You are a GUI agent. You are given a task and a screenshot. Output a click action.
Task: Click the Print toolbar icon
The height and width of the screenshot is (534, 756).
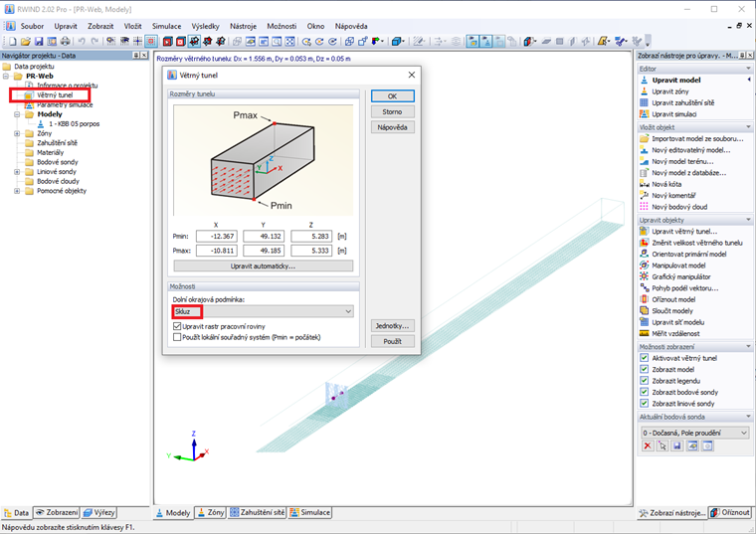pyautogui.click(x=65, y=42)
